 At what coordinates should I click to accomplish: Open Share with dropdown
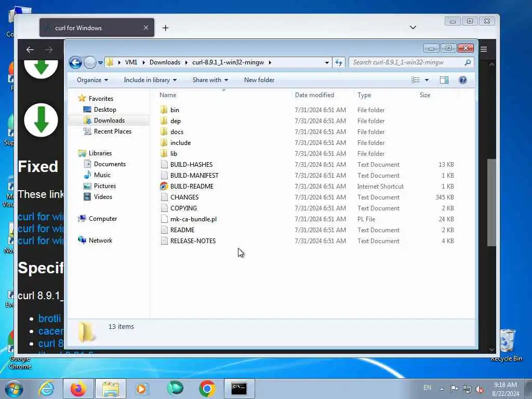coord(210,80)
